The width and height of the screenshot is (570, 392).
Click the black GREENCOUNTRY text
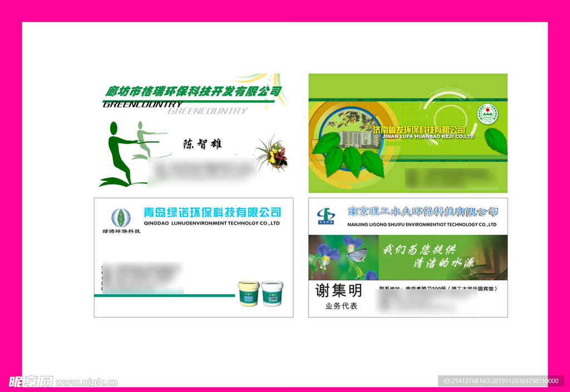coord(142,104)
